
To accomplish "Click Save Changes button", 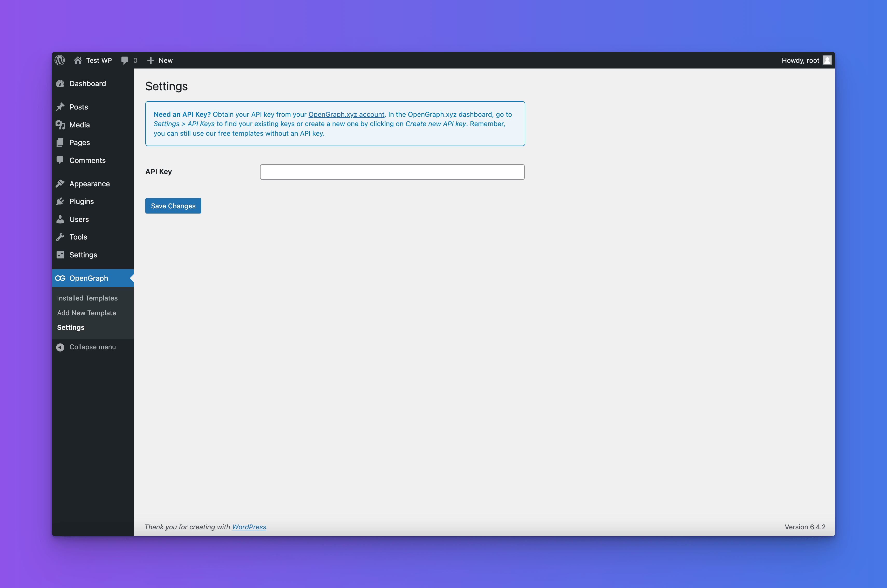I will pos(173,206).
